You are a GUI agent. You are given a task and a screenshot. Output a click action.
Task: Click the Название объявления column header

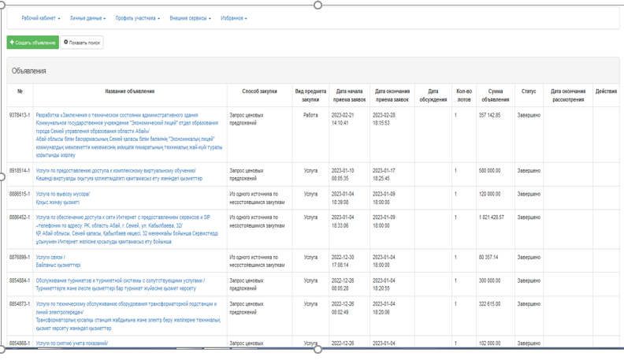[x=130, y=91]
